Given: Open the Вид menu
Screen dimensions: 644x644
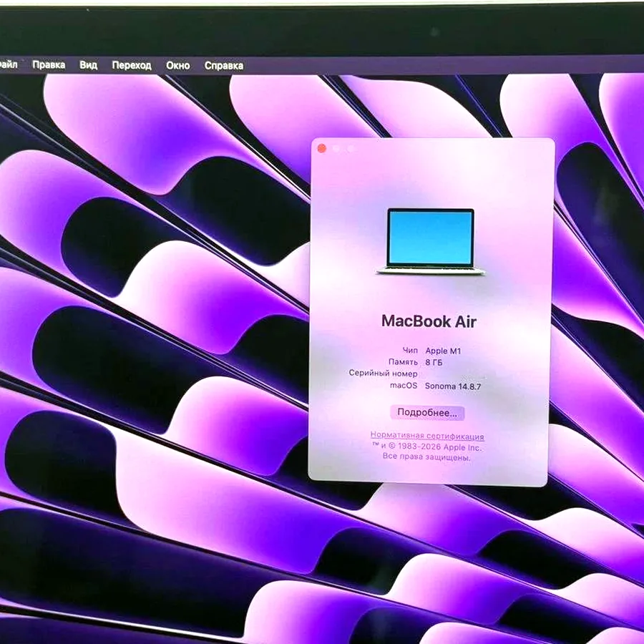Looking at the screenshot, I should 88,65.
